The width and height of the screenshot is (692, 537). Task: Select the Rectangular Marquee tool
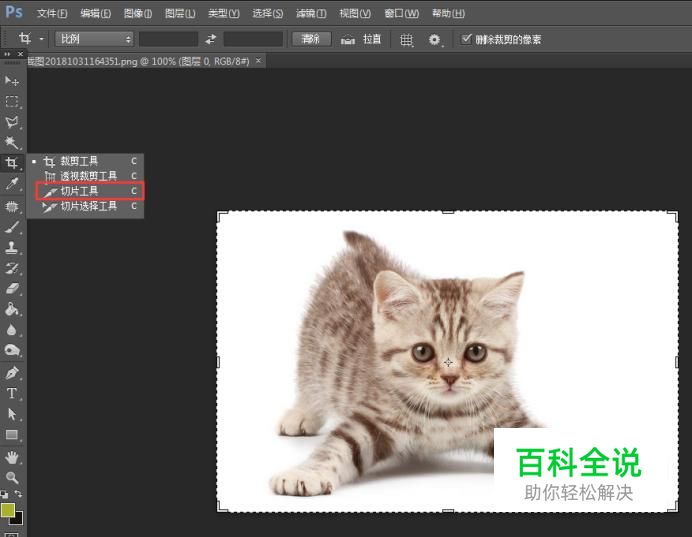click(x=12, y=101)
